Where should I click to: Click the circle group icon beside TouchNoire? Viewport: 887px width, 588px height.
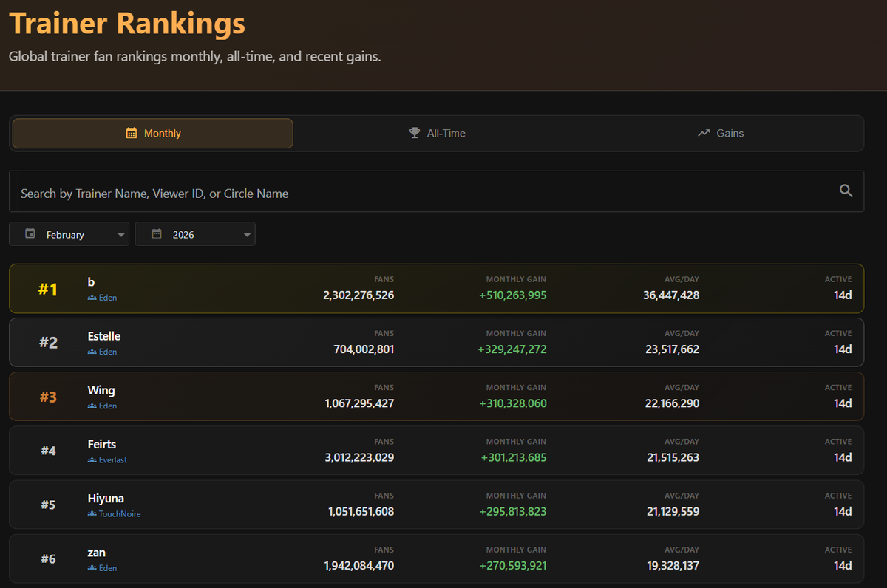point(92,513)
